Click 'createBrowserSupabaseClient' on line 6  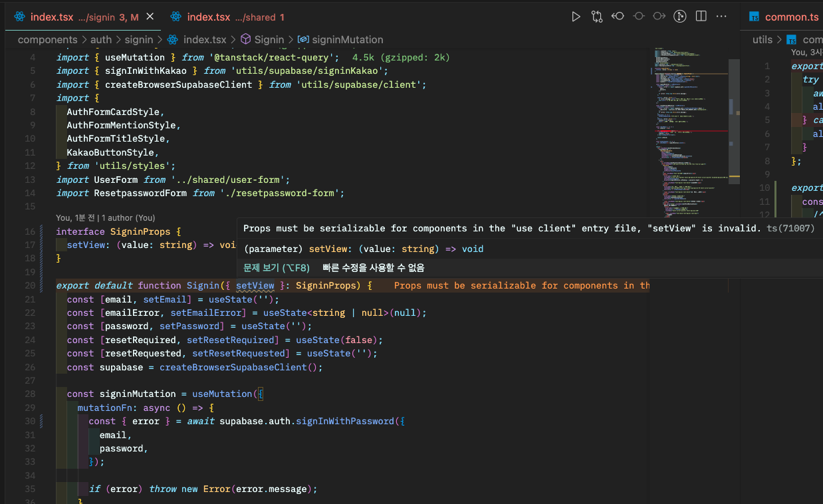tap(178, 84)
